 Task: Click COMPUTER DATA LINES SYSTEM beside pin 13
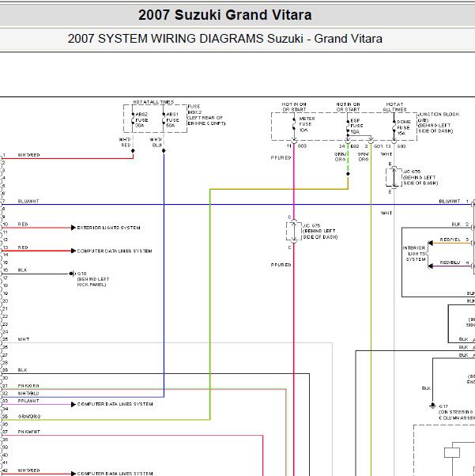coord(115,251)
